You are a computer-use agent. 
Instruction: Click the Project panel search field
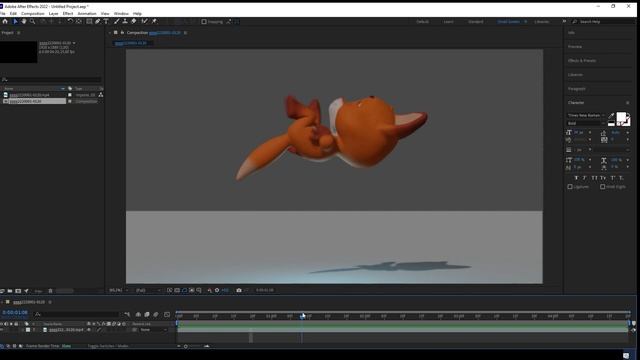(51, 80)
